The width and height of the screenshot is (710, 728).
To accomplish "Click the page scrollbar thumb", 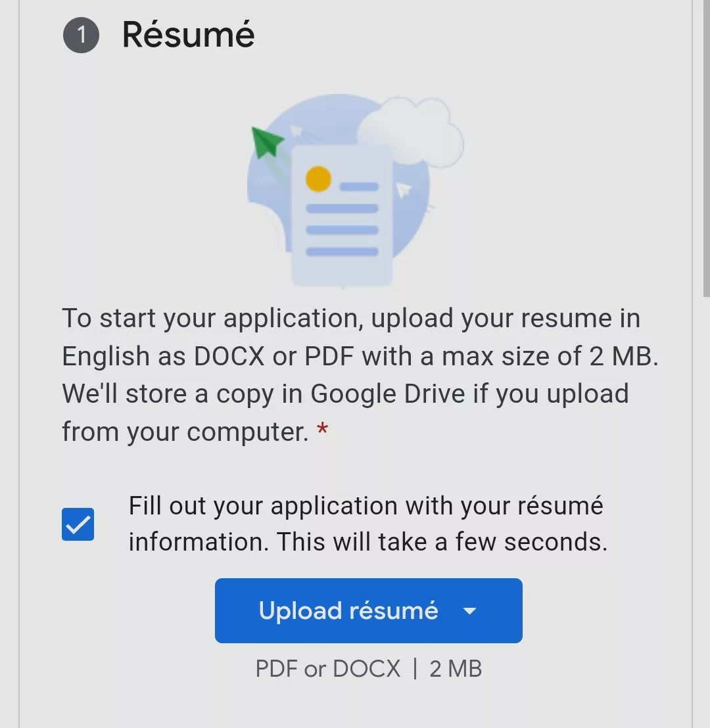I will tap(706, 145).
